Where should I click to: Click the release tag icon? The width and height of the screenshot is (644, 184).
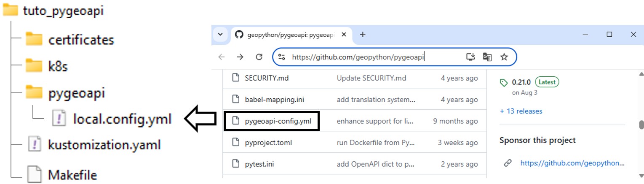click(x=504, y=82)
